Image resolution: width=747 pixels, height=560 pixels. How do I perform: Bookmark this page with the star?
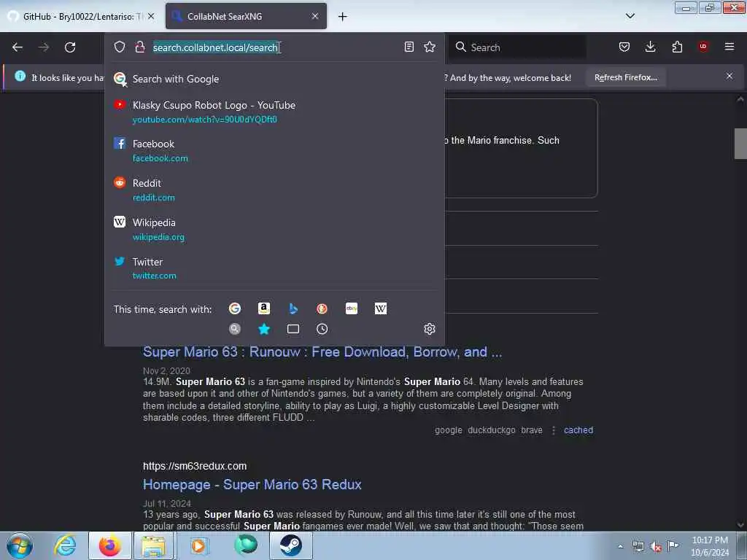pos(430,47)
